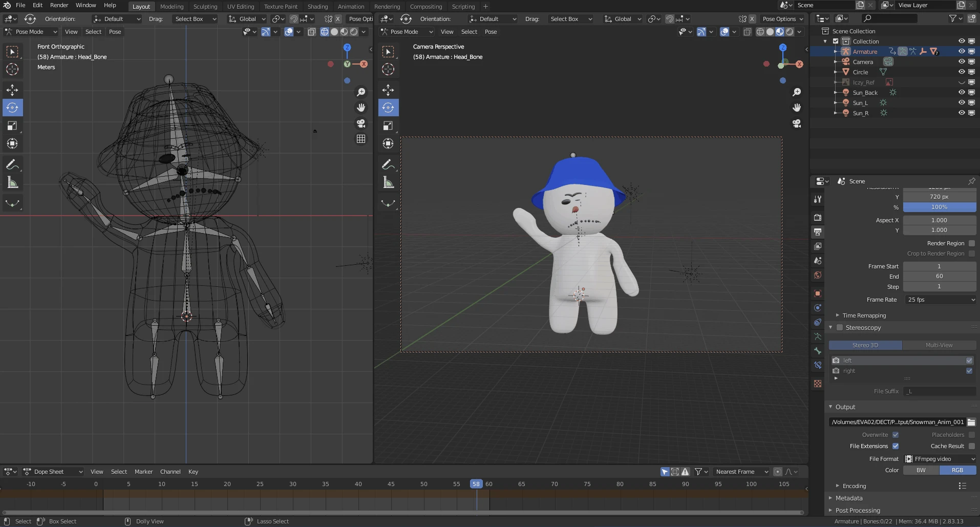Select the Measure tool in left viewport
The height and width of the screenshot is (527, 980).
tap(12, 183)
